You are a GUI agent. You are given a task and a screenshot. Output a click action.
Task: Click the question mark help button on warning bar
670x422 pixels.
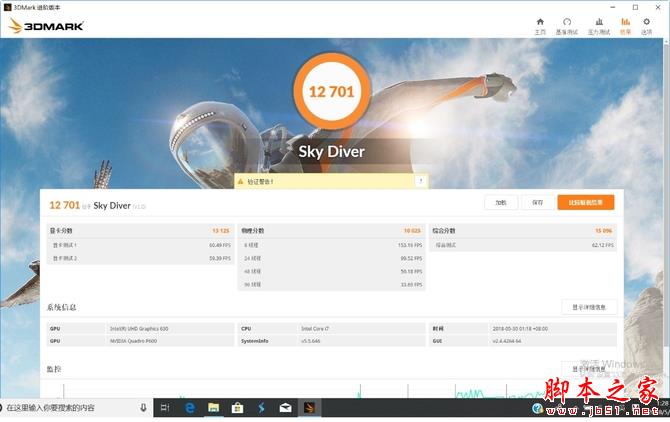[x=421, y=181]
